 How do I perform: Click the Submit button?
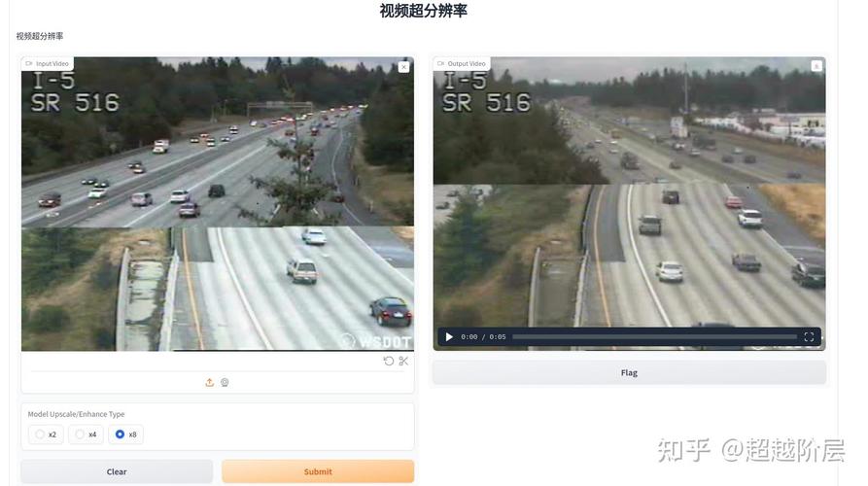[318, 471]
